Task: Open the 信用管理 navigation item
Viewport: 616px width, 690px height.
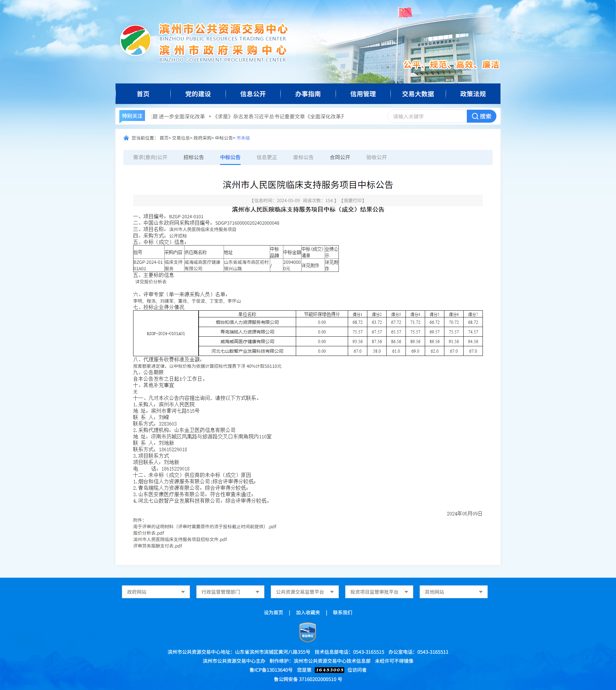Action: [x=363, y=94]
